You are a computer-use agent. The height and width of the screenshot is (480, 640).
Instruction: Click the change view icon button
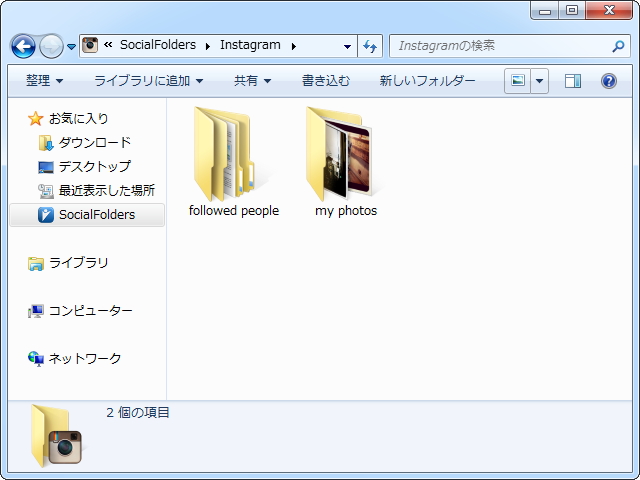(518, 81)
